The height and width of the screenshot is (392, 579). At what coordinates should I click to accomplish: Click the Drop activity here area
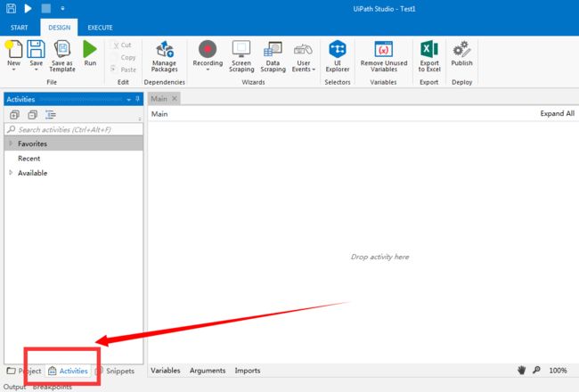(x=379, y=257)
